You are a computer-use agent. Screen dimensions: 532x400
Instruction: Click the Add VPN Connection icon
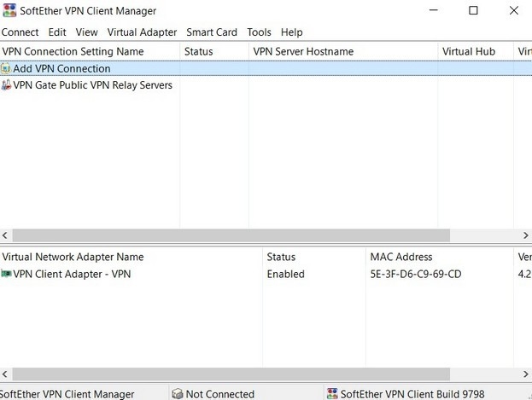[6, 68]
